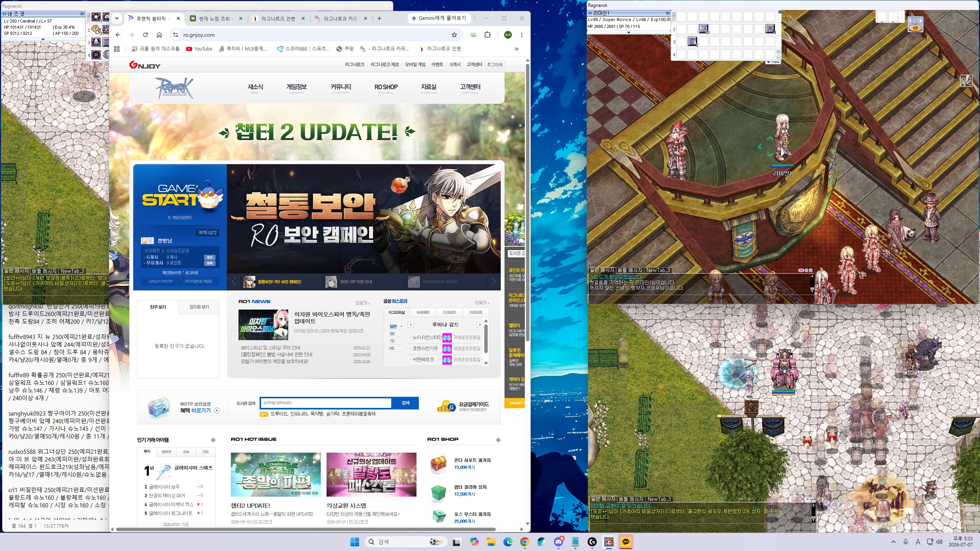980x551 pixels.
Task: Click the siege history vertical scrollbar
Action: pyautogui.click(x=486, y=339)
